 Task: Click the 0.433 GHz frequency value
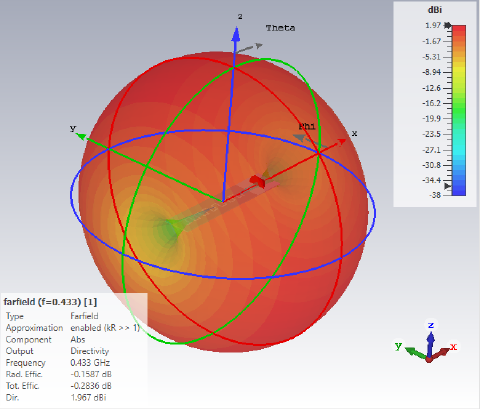click(90, 363)
